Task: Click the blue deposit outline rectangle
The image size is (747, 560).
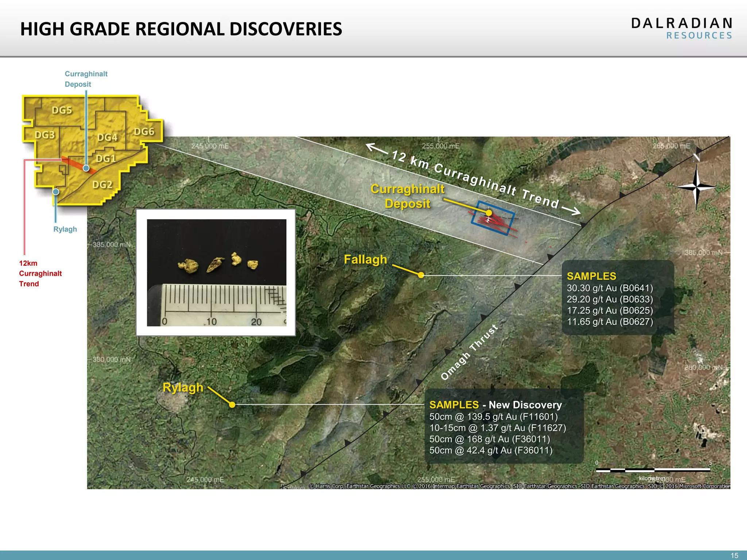Action: pos(493,218)
